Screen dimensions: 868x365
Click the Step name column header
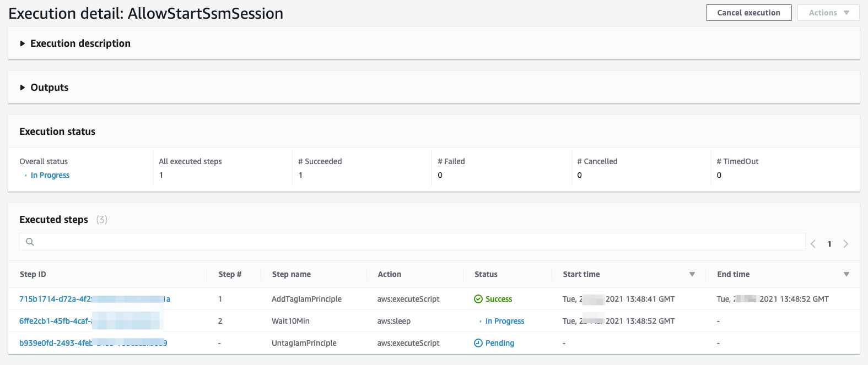(x=291, y=274)
